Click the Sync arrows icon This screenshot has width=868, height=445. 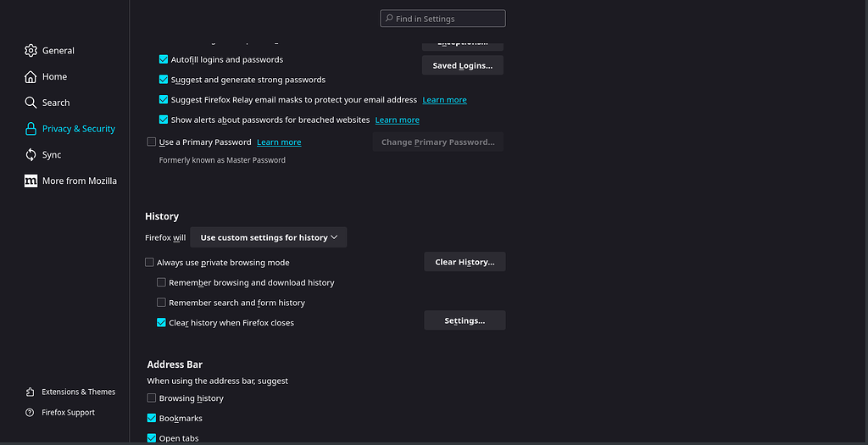31,155
